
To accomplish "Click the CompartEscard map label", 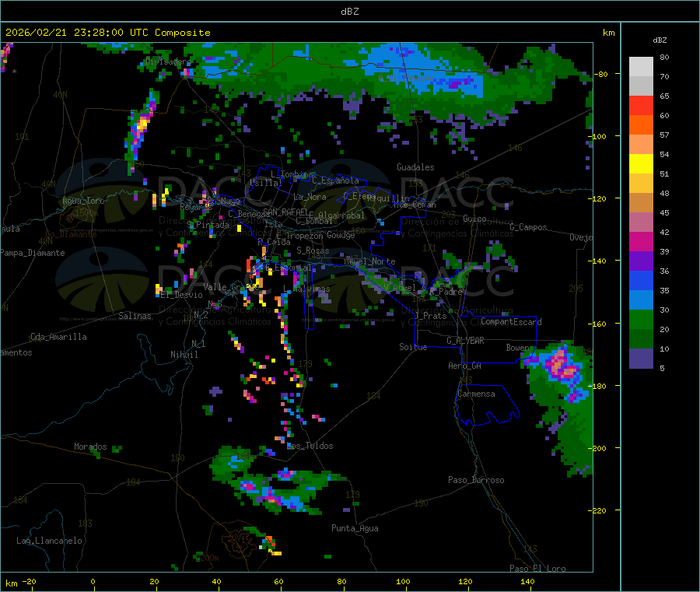I will pyautogui.click(x=511, y=322).
